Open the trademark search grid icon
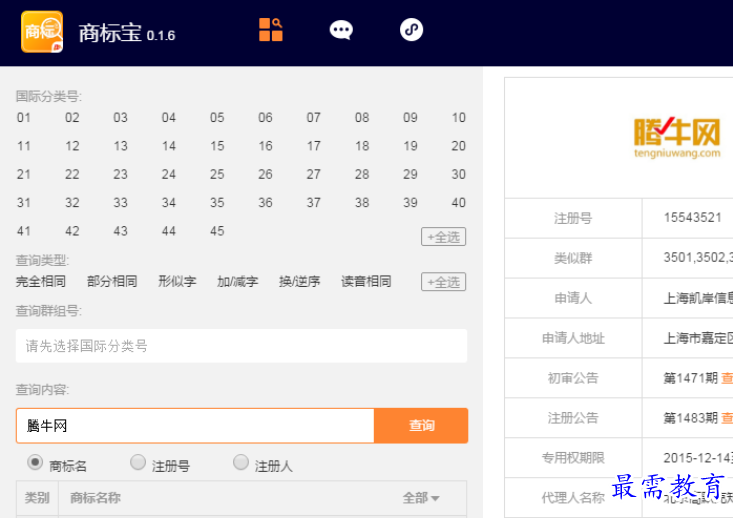The height and width of the screenshot is (518, 733). (271, 30)
